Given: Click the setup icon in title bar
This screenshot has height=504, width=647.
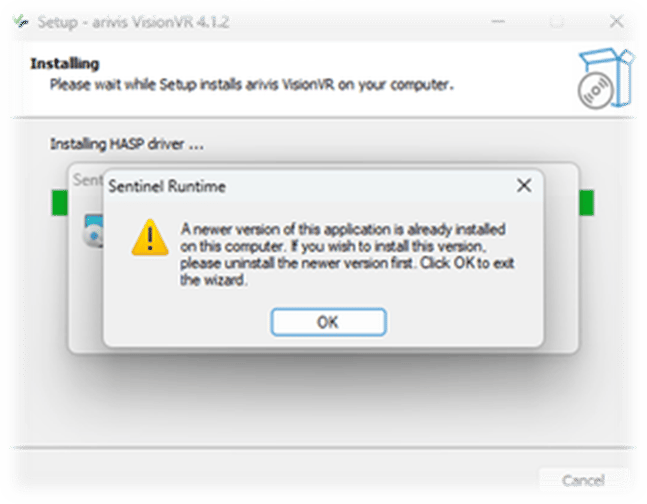Looking at the screenshot, I should 21,21.
